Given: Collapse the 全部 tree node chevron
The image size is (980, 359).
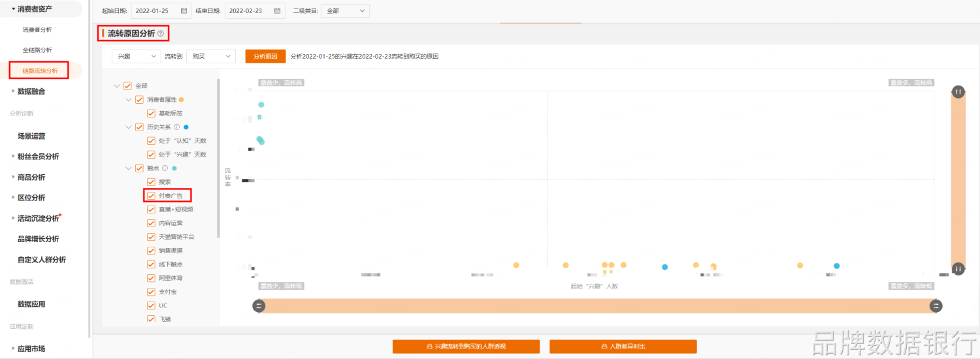Looking at the screenshot, I should click(x=117, y=86).
